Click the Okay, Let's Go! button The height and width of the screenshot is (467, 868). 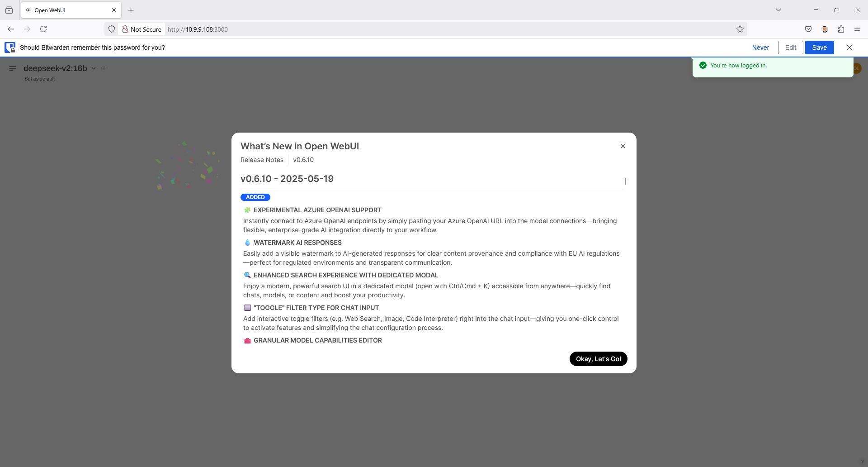598,359
